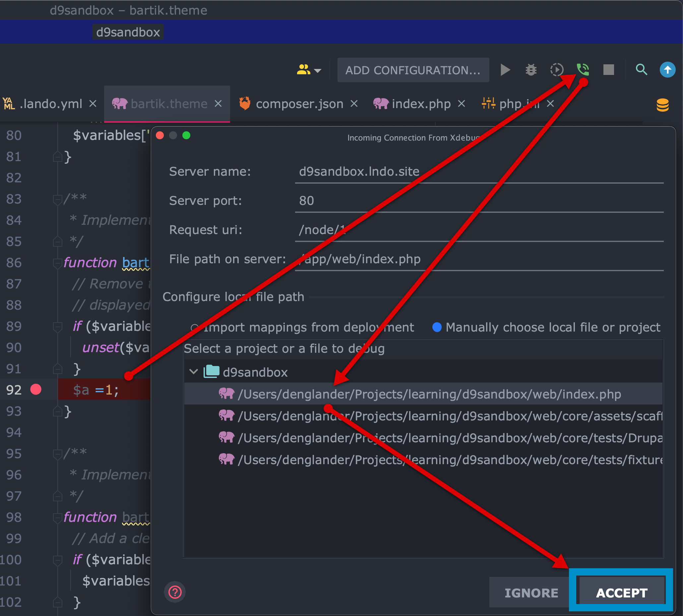The image size is (683, 616).
Task: Select Import mappings from deployment radio
Action: pyautogui.click(x=194, y=328)
